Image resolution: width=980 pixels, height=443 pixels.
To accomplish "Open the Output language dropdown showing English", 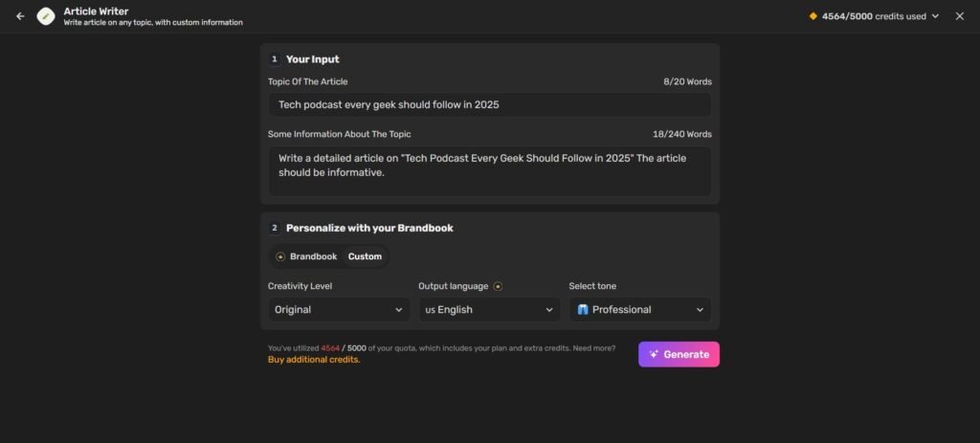I will click(x=489, y=309).
